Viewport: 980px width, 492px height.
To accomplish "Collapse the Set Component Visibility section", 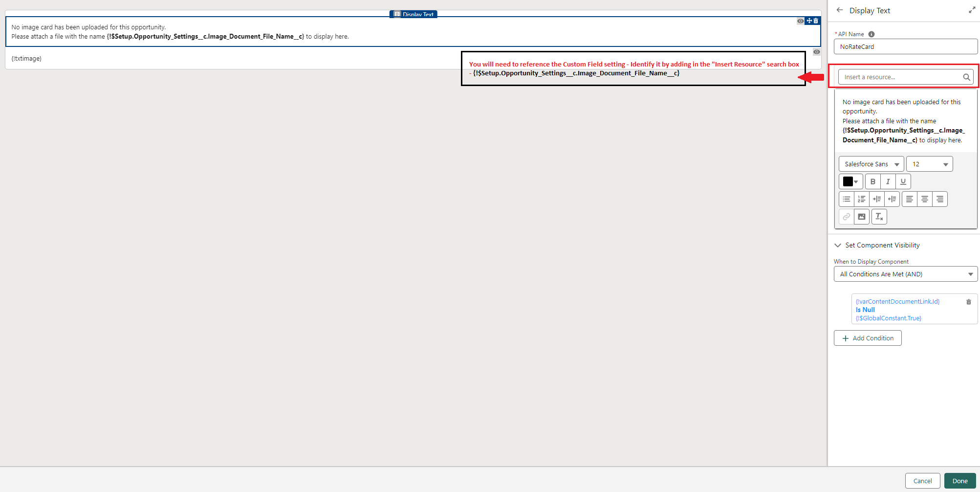I will tap(838, 246).
